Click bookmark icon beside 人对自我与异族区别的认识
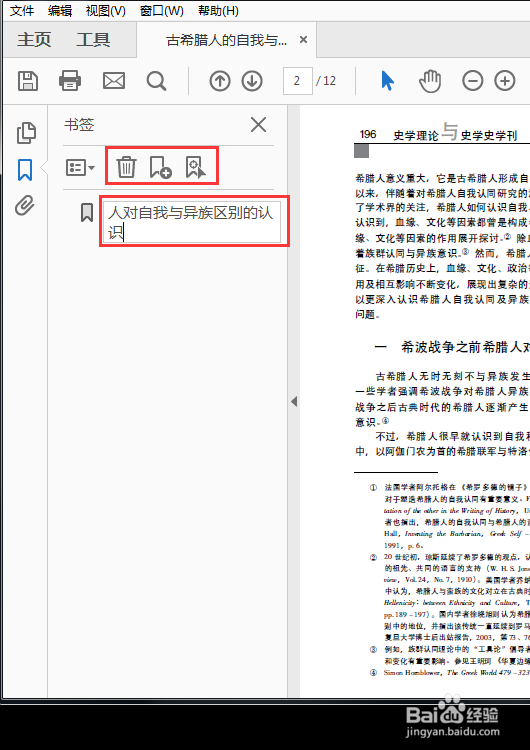 click(x=87, y=212)
